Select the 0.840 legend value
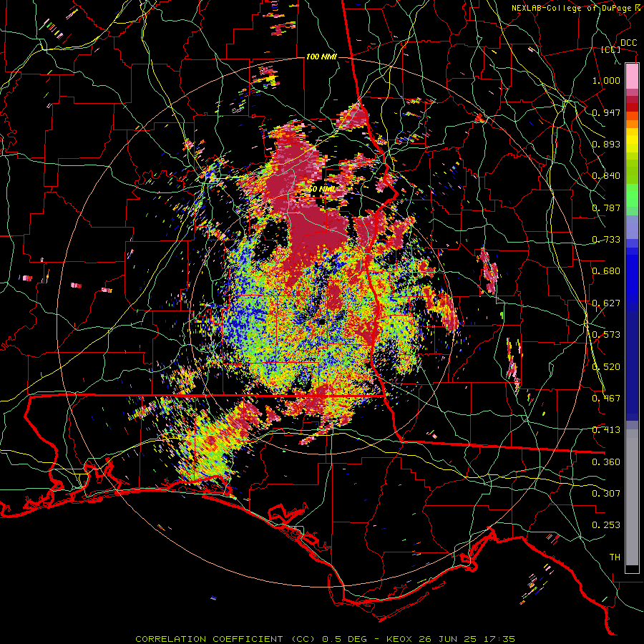Image resolution: width=644 pixels, height=644 pixels. point(606,176)
